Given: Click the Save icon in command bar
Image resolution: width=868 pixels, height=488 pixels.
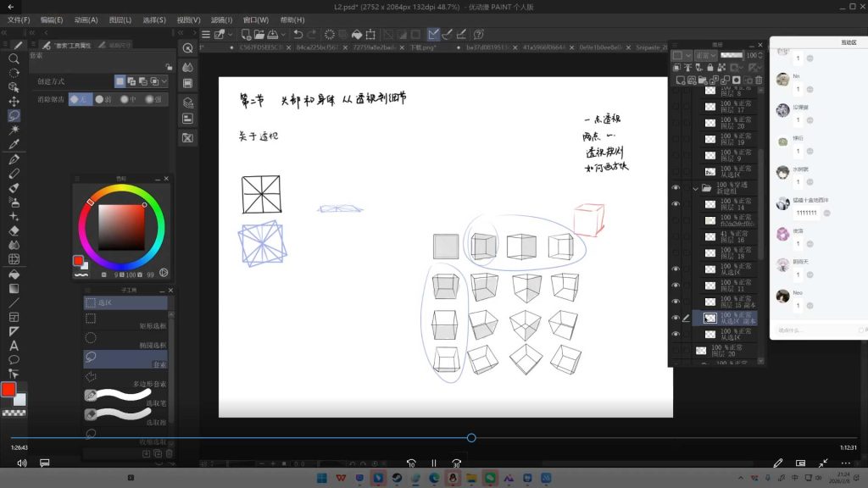Looking at the screenshot, I should tap(273, 34).
